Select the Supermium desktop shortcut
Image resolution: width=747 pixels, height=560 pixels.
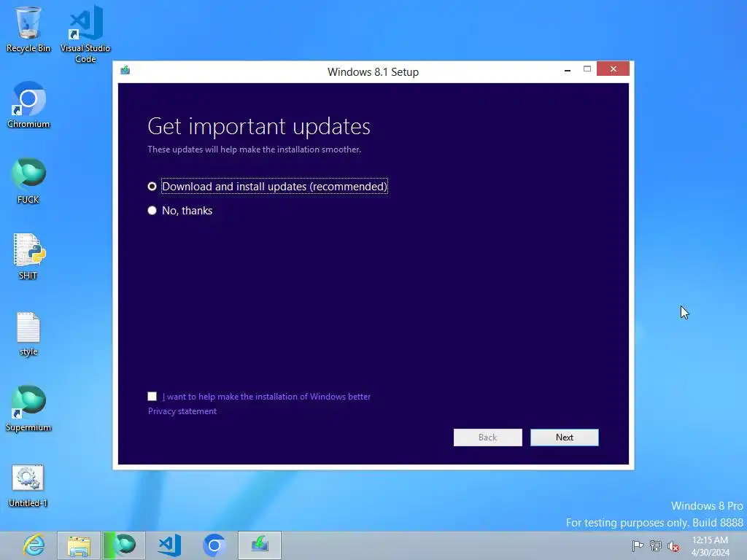point(28,408)
